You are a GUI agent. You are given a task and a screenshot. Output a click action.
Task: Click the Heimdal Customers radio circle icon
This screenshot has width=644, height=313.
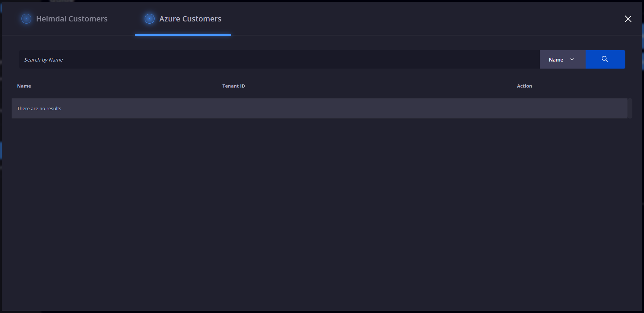26,19
